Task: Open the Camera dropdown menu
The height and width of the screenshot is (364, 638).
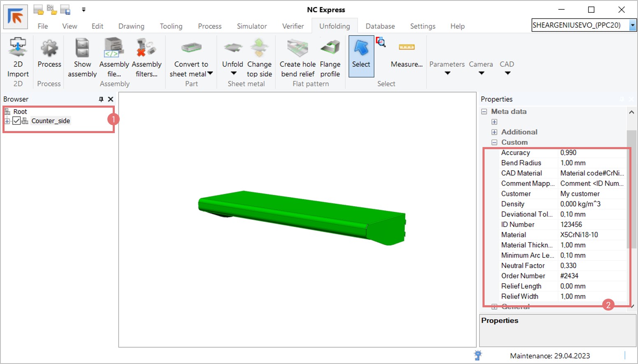Action: [481, 68]
